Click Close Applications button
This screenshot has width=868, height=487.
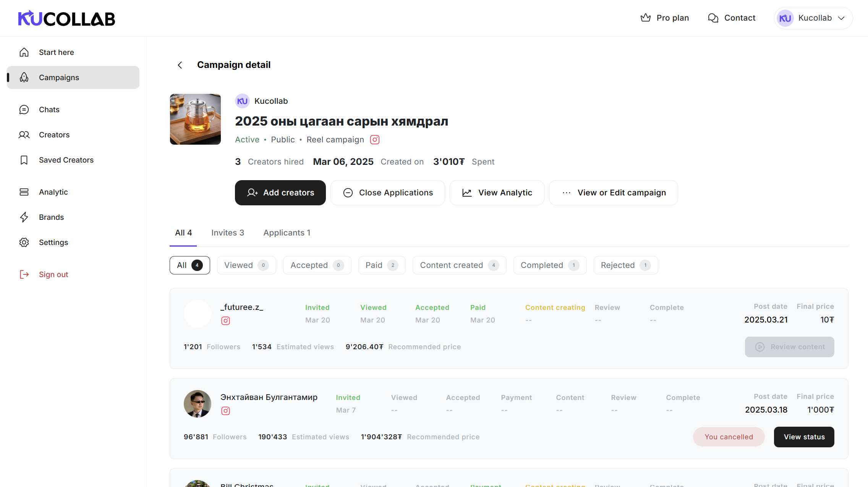pyautogui.click(x=388, y=193)
